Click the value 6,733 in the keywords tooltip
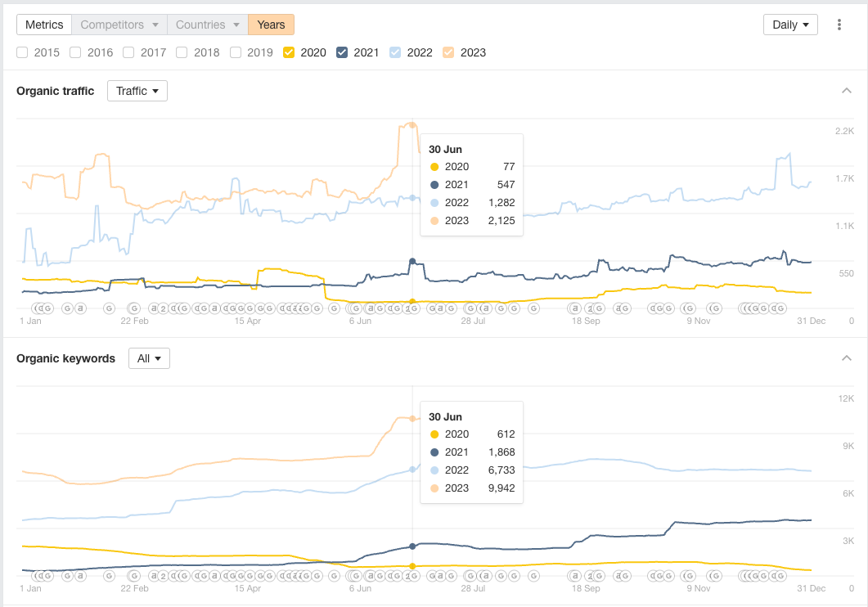Viewport: 868px width, 607px height. tap(501, 470)
